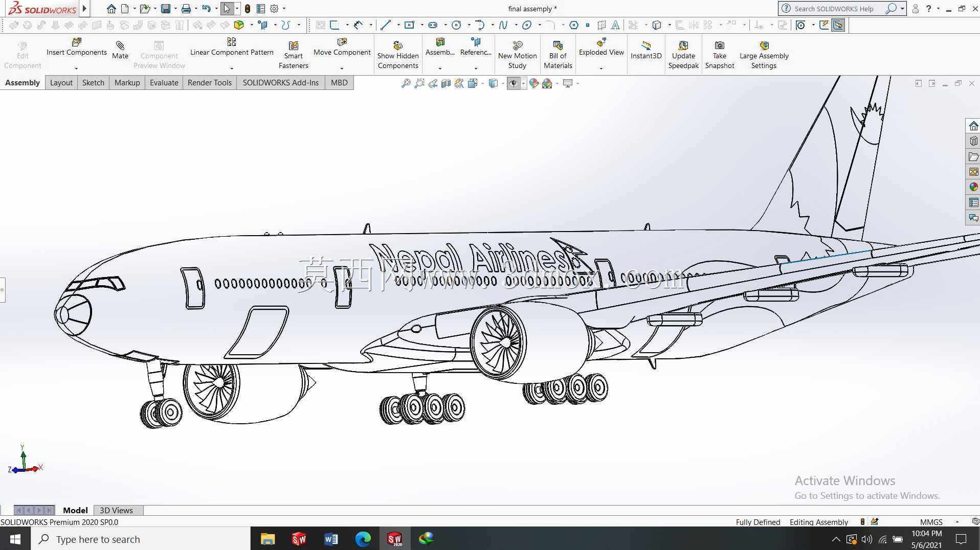Open the MBD tab
The width and height of the screenshot is (980, 550).
[x=339, y=83]
